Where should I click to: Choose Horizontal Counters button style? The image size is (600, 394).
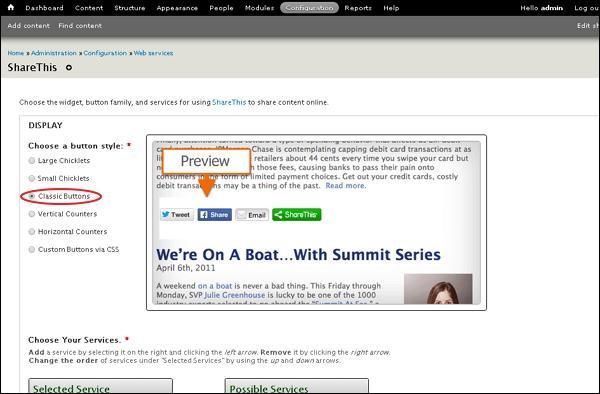click(x=32, y=231)
